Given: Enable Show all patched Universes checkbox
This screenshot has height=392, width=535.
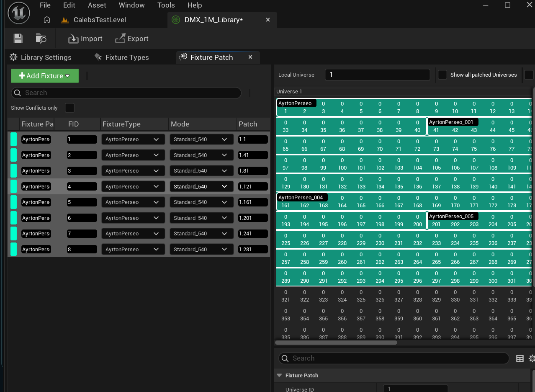Looking at the screenshot, I should (442, 75).
